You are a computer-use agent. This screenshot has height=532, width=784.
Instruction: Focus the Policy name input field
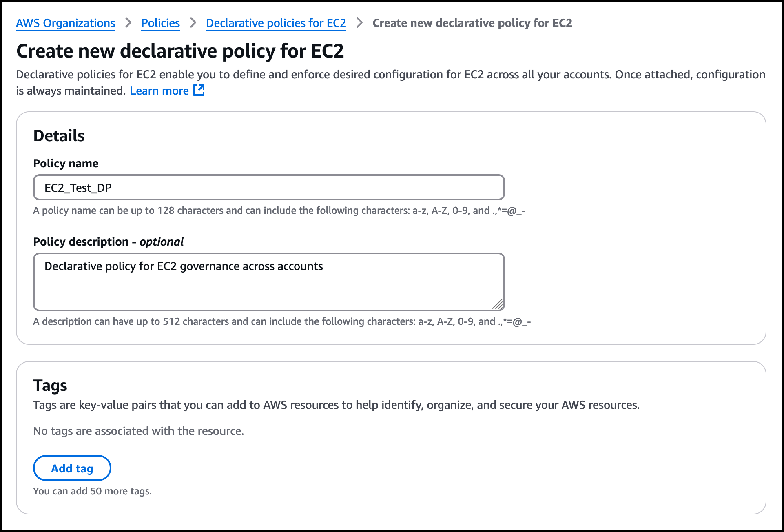268,188
